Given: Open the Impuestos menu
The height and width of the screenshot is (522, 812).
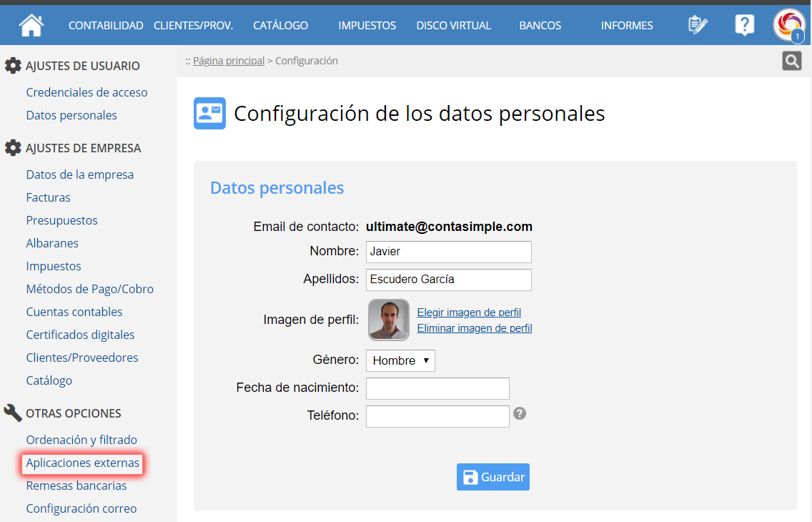Looking at the screenshot, I should click(x=367, y=26).
